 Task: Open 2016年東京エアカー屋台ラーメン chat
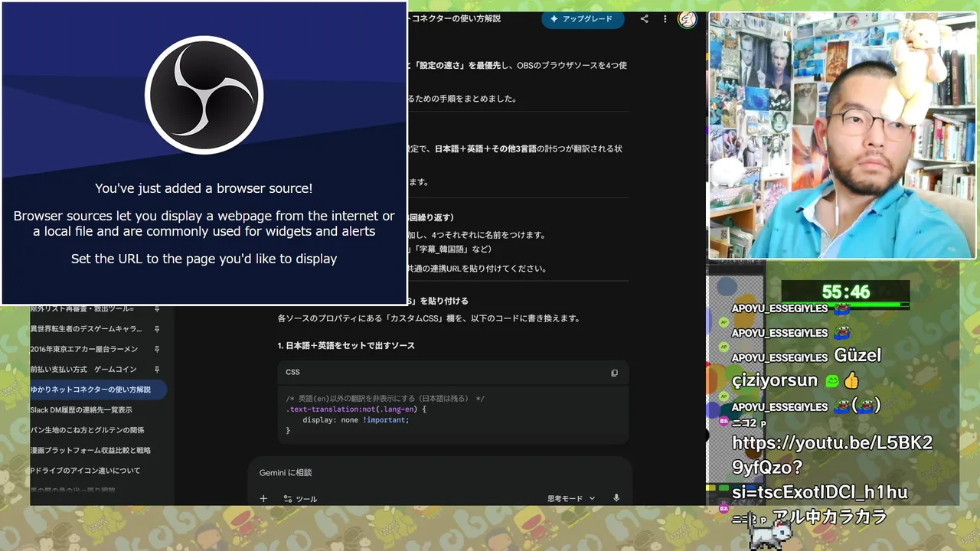84,349
